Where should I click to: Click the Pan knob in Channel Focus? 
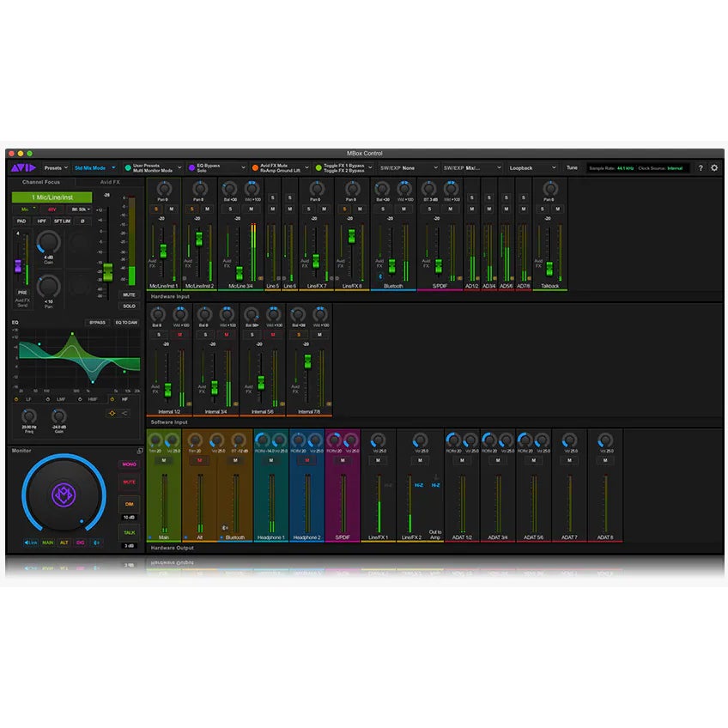48,287
